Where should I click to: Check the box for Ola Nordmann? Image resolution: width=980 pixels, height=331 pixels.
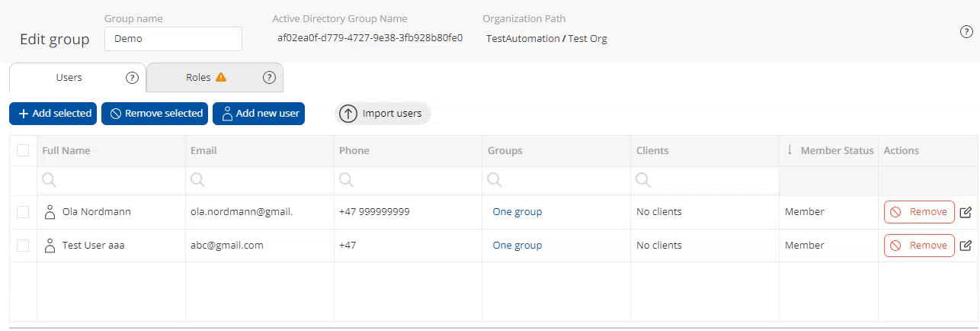tap(23, 212)
